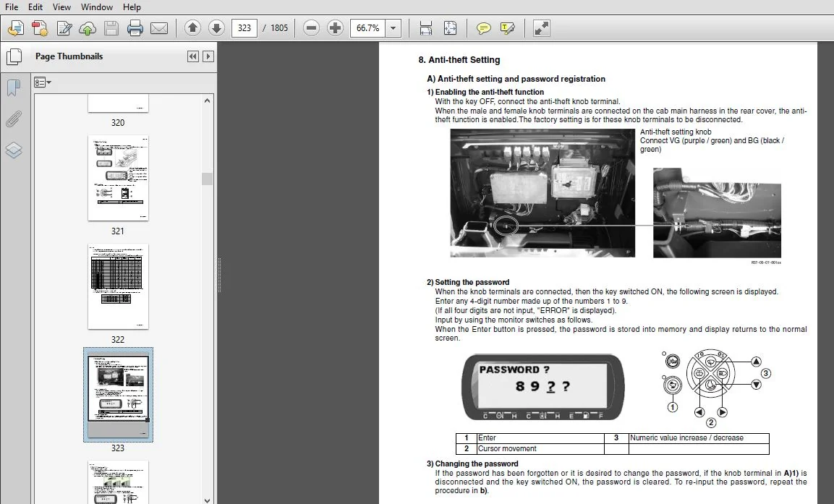Image resolution: width=834 pixels, height=504 pixels.
Task: Click the fit one full page icon
Action: 450,28
